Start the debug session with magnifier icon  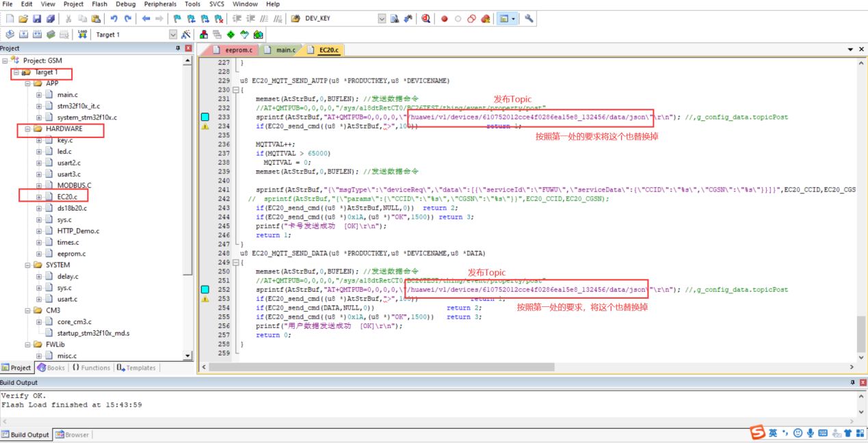[x=426, y=18]
